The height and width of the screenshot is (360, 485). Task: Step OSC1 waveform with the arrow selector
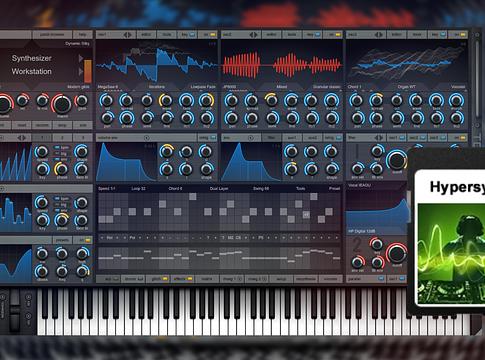(x=128, y=35)
